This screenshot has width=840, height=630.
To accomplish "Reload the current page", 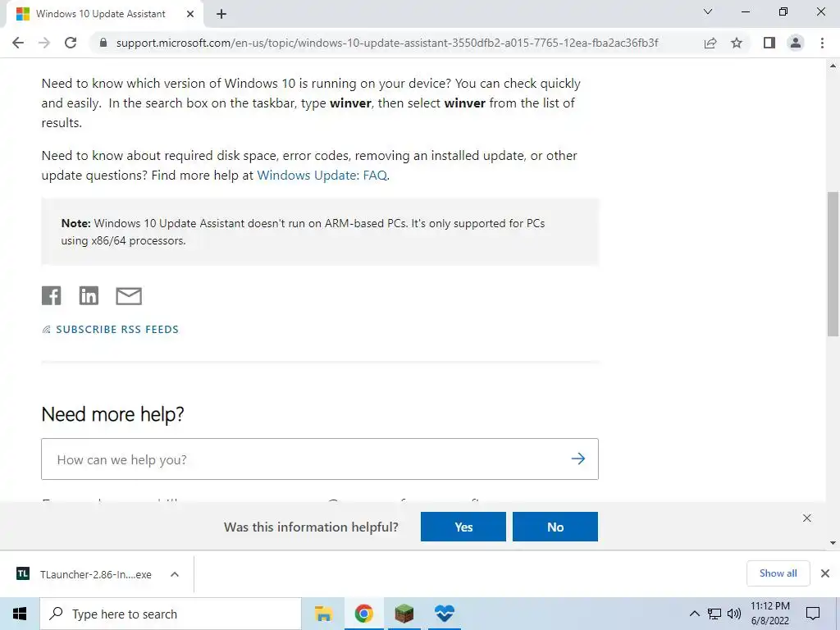I will [71, 43].
